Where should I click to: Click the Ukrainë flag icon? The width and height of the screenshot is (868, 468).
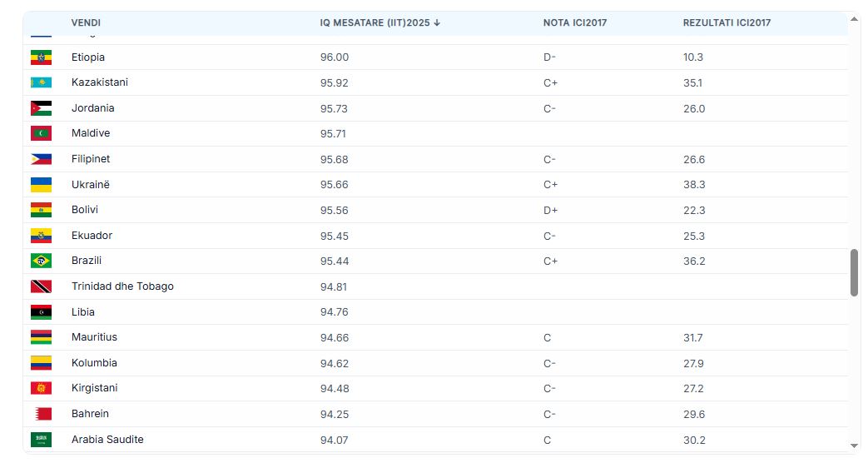tap(41, 185)
